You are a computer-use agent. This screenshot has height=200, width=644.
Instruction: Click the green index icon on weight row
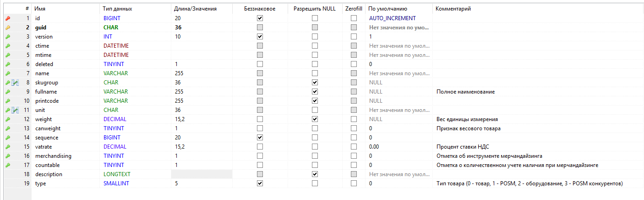point(7,119)
